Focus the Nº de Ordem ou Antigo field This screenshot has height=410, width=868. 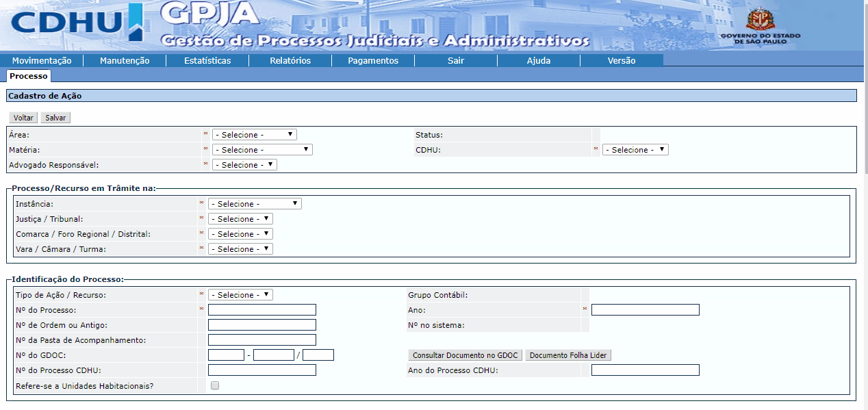(x=262, y=325)
